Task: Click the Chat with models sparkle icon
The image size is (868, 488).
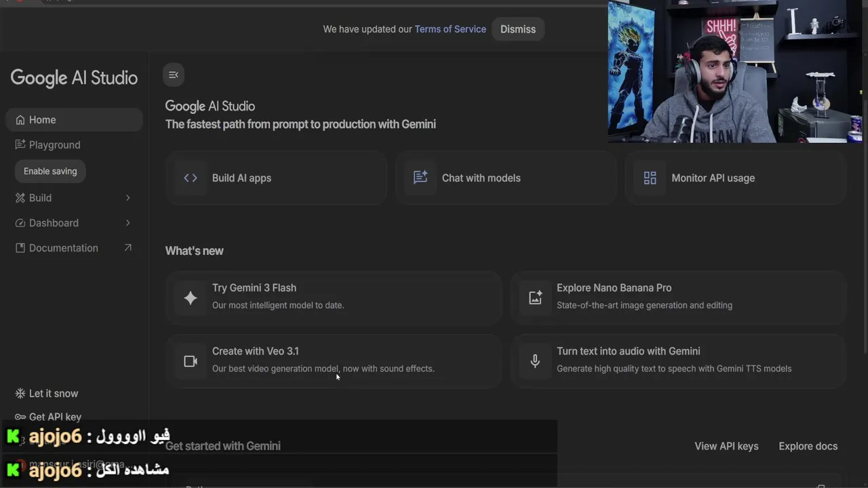Action: coord(420,178)
